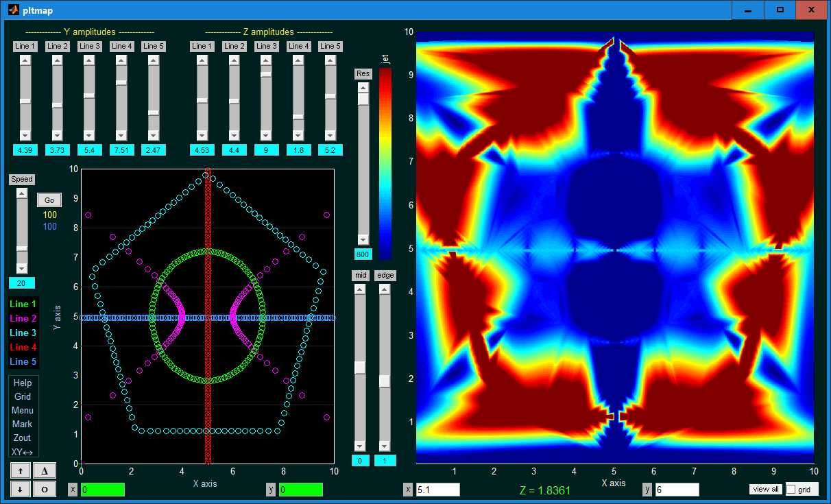This screenshot has height=504, width=831.
Task: Toggle Line 1 in the legend
Action: 23,304
